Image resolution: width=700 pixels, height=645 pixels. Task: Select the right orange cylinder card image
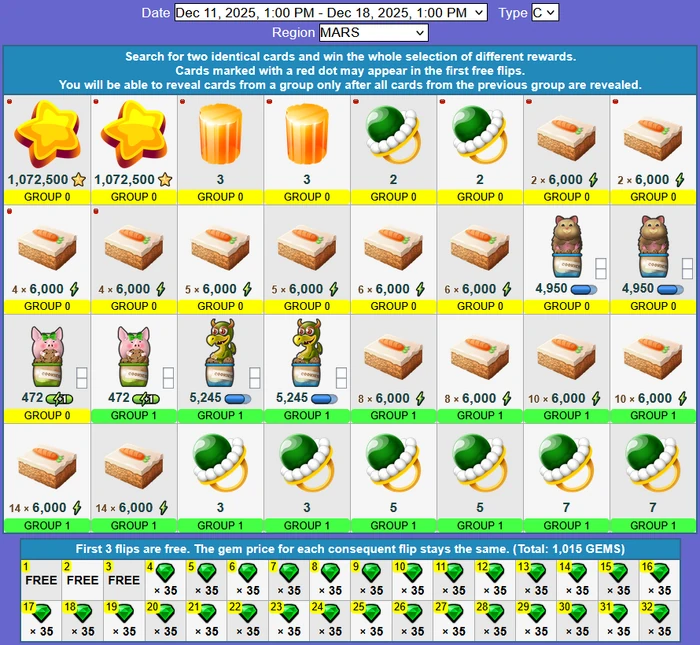pyautogui.click(x=307, y=134)
